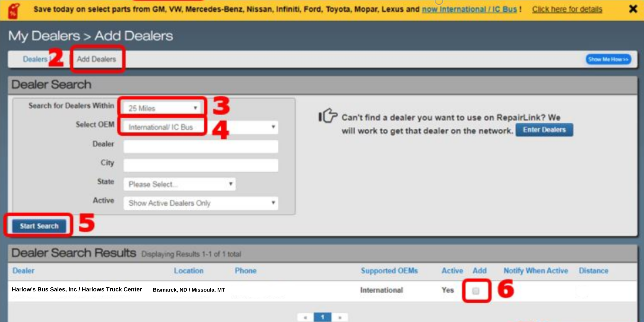Click here for details link
644x322 pixels.
(567, 9)
